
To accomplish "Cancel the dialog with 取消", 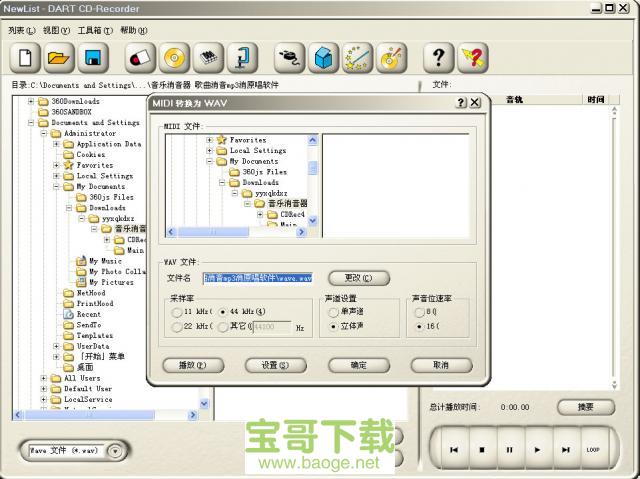I will 441,365.
